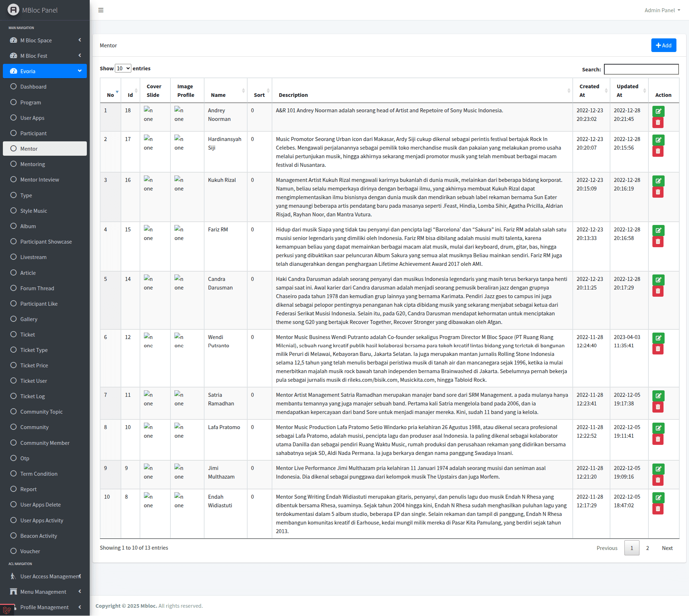Delete the Jimi Multhazam mentor row

pos(658,480)
